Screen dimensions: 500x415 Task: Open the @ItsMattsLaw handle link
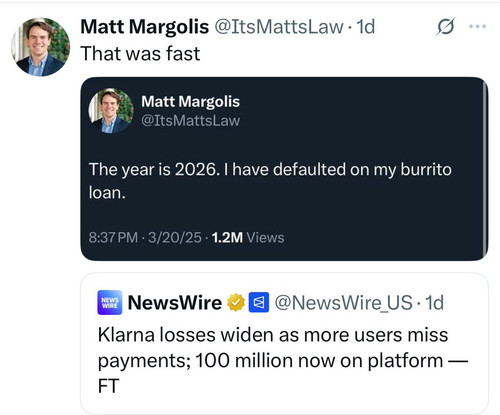click(x=279, y=27)
